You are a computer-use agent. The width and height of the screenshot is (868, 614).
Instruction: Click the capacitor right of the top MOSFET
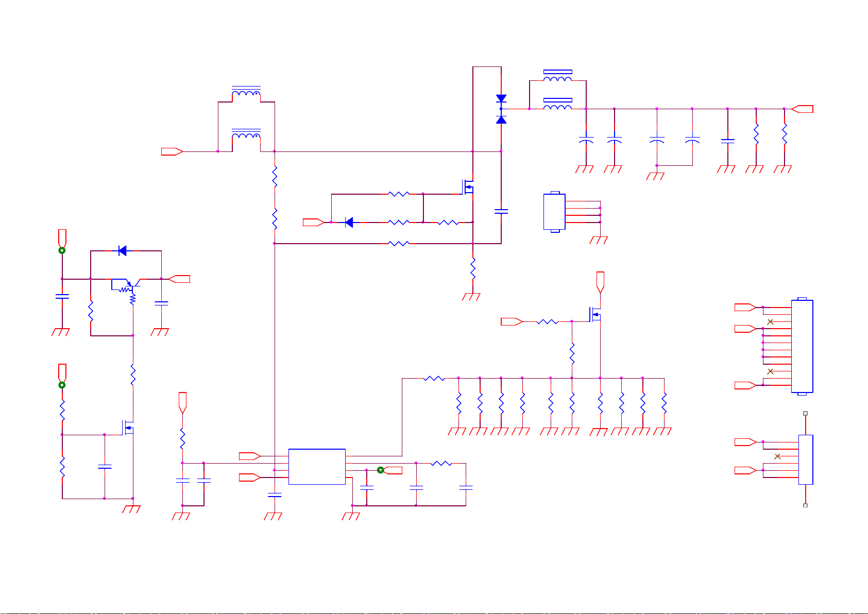click(501, 212)
